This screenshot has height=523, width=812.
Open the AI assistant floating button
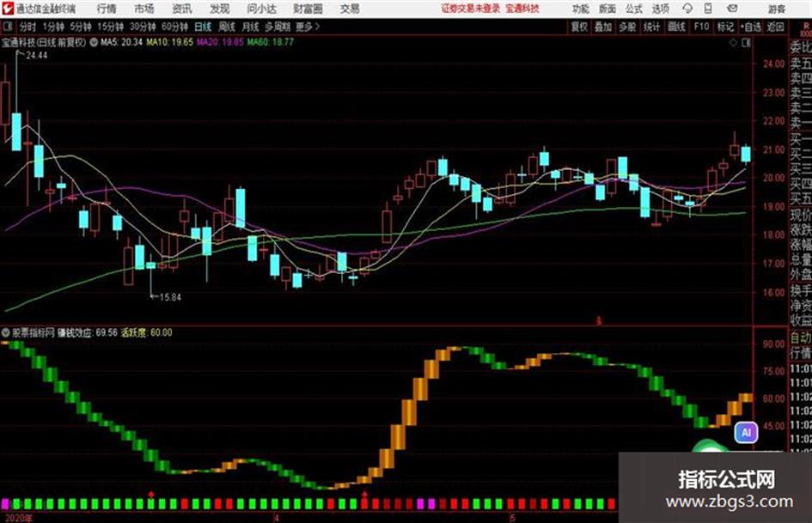click(746, 432)
